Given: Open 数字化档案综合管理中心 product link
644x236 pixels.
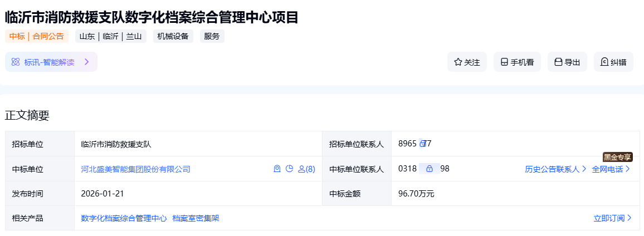Looking at the screenshot, I should tap(124, 218).
